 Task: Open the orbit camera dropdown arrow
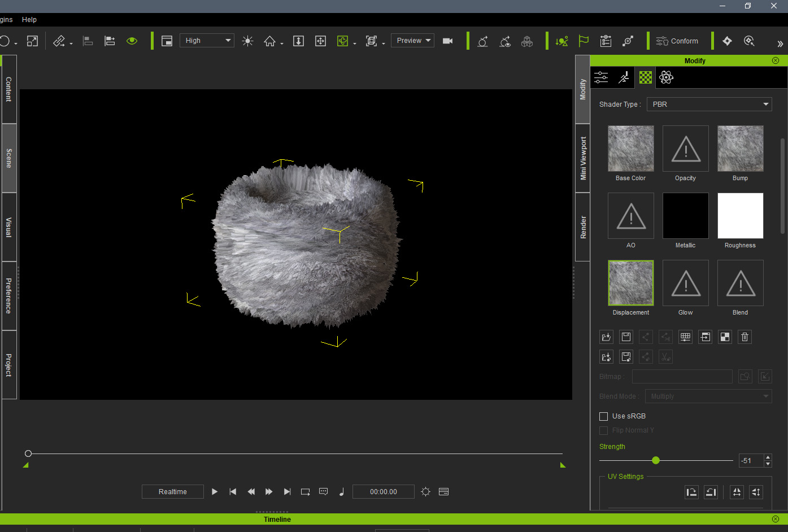(355, 43)
